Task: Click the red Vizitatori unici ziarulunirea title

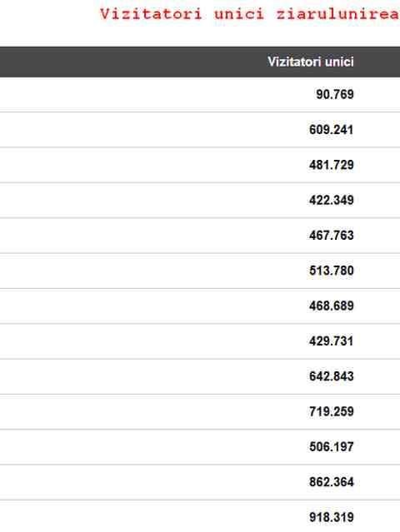Action: tap(250, 14)
